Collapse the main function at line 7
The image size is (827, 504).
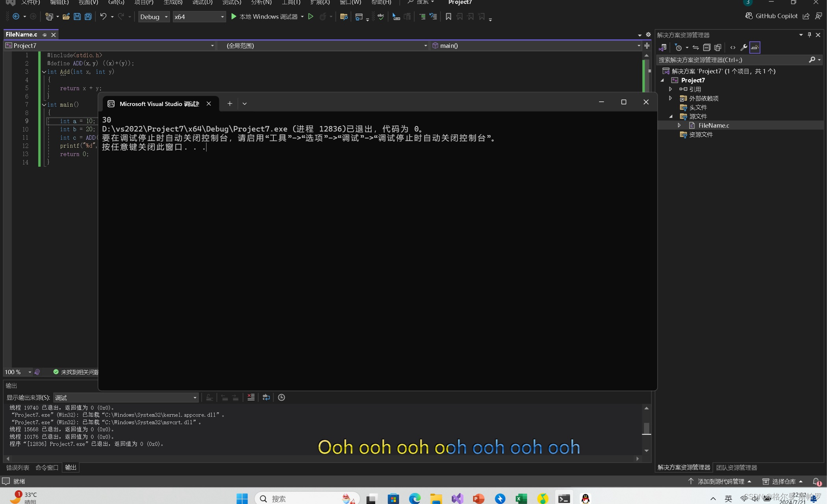coord(44,105)
